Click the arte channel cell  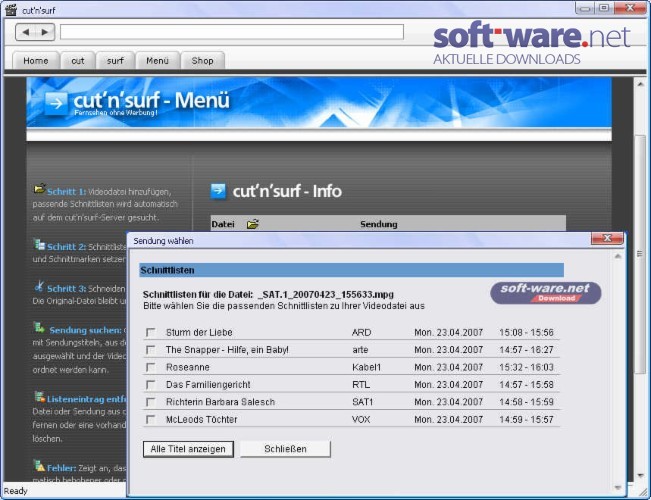pos(360,350)
